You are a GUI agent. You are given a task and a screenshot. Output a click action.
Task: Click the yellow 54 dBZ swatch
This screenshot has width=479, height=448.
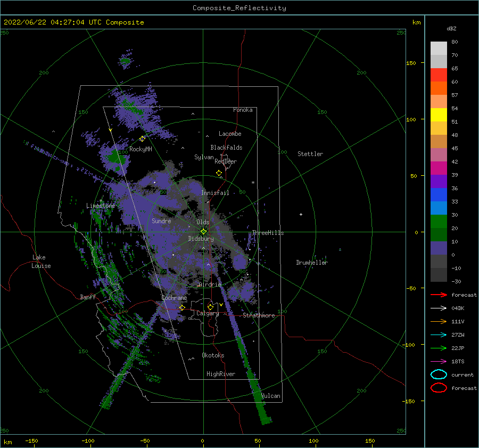439,115
